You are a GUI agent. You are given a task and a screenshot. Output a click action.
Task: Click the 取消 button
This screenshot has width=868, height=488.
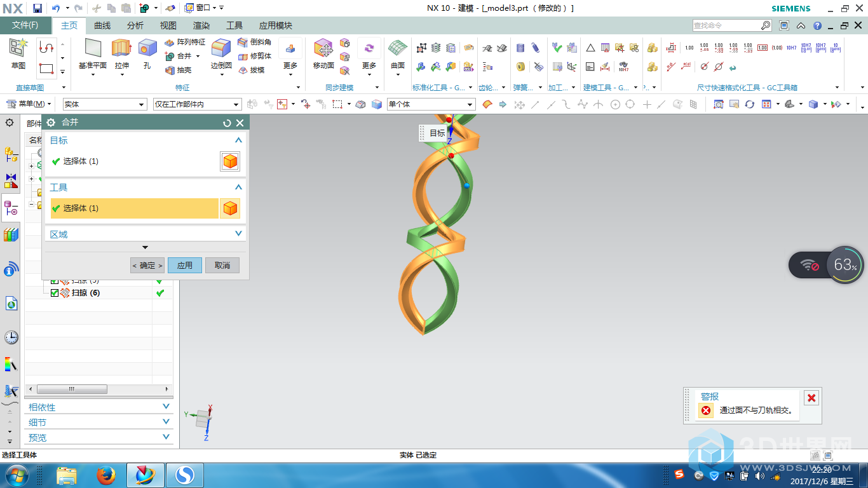[222, 266]
